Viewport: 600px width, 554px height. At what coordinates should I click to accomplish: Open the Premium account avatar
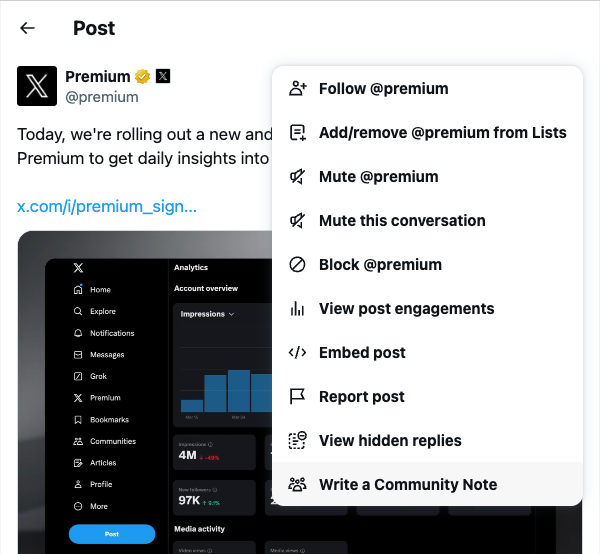point(37,86)
